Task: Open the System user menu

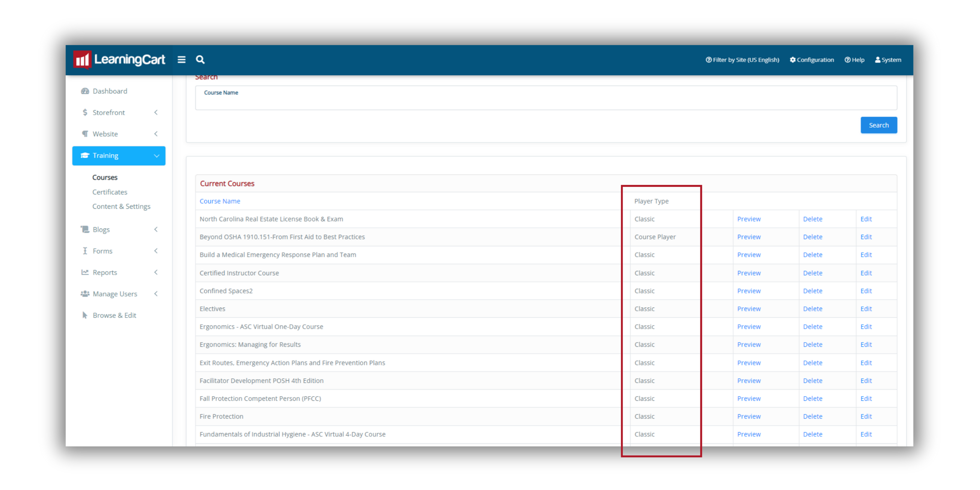Action: (888, 60)
